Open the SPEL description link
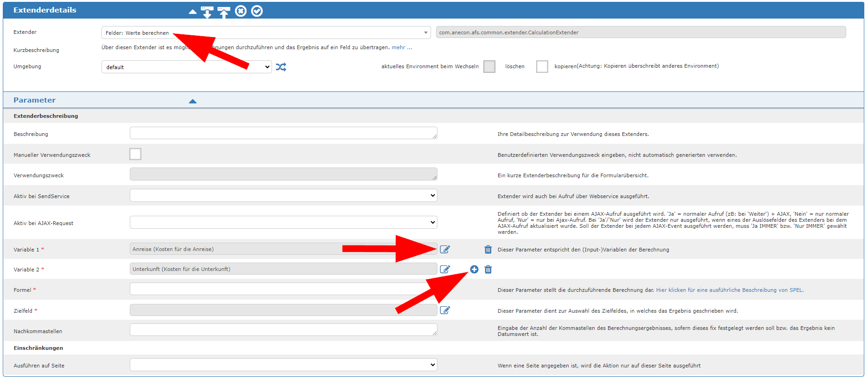Viewport: 868px width, 380px height. pyautogui.click(x=729, y=290)
